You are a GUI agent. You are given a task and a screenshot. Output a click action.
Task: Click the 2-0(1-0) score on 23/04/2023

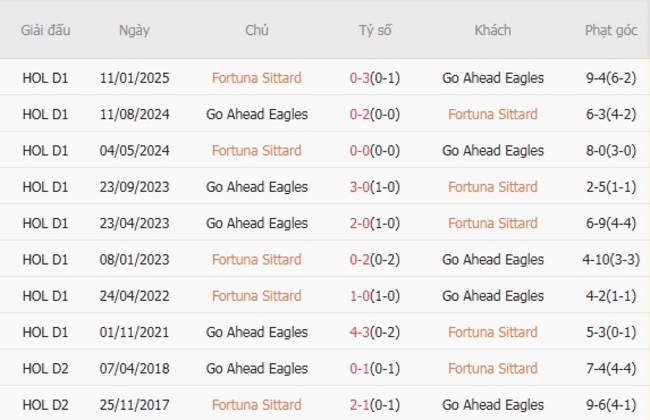pos(375,223)
